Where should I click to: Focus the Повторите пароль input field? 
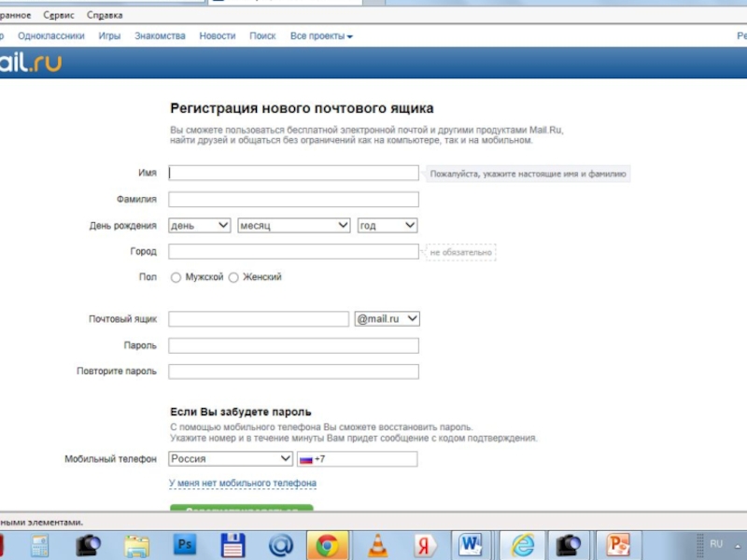293,371
